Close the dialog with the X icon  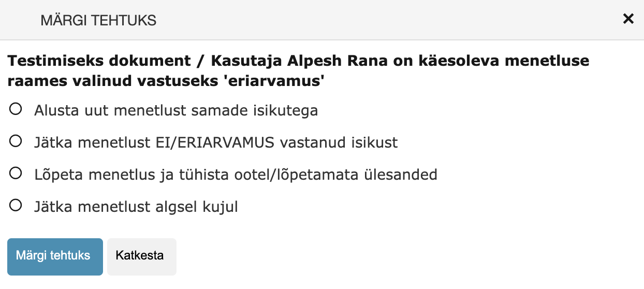(628, 19)
